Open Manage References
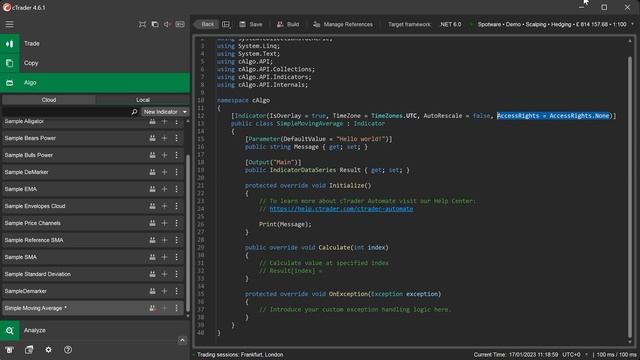This screenshot has height=360, width=640. point(343,24)
